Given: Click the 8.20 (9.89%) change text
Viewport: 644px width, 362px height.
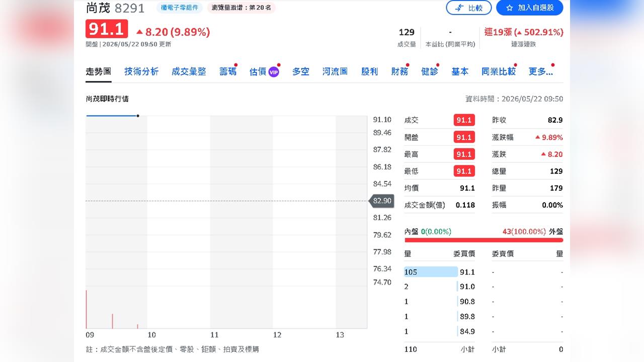Looking at the screenshot, I should click(x=173, y=32).
